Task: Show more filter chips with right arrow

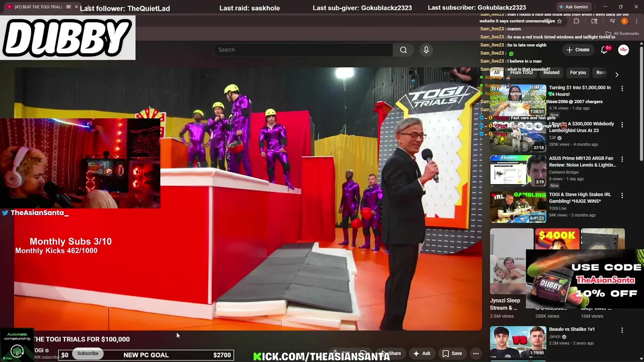Action: coord(617,74)
